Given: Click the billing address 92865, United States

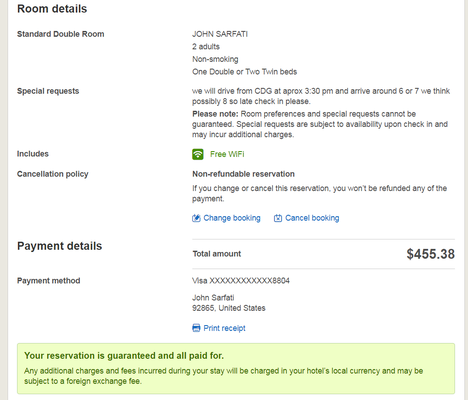Looking at the screenshot, I should tap(229, 308).
